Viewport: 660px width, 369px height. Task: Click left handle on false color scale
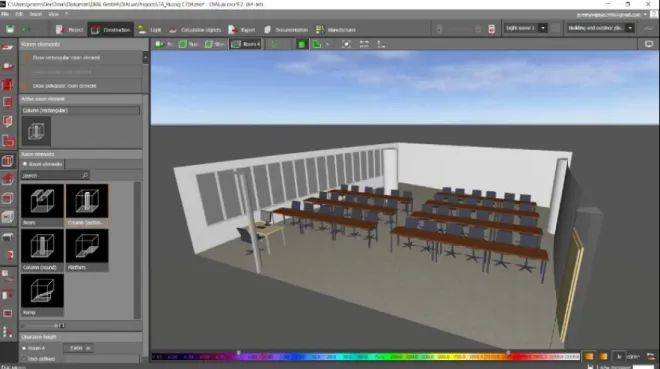coord(239,353)
